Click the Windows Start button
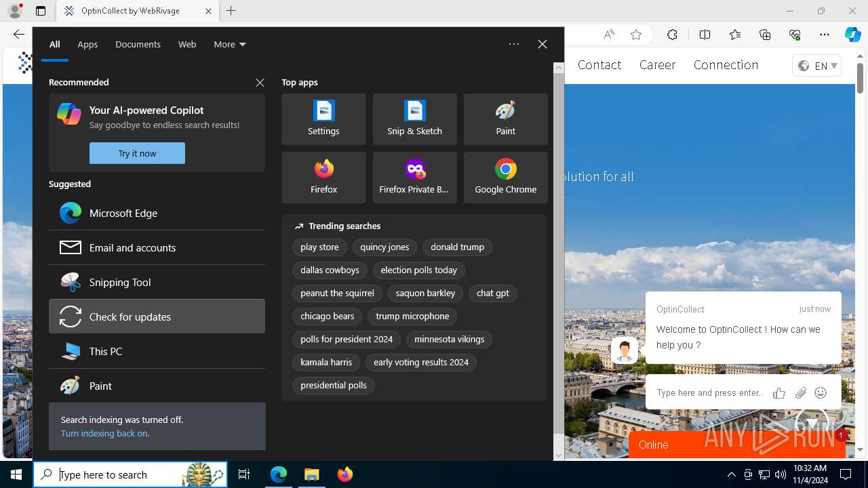This screenshot has width=868, height=488. 16,474
